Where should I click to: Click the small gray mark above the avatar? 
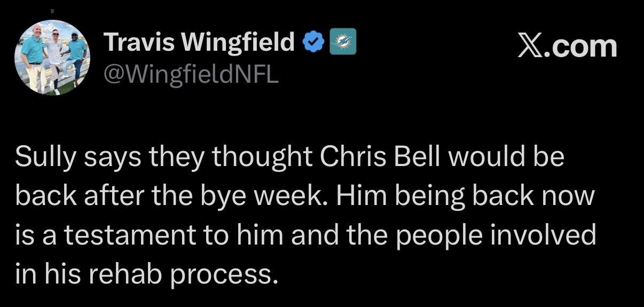coord(52,11)
